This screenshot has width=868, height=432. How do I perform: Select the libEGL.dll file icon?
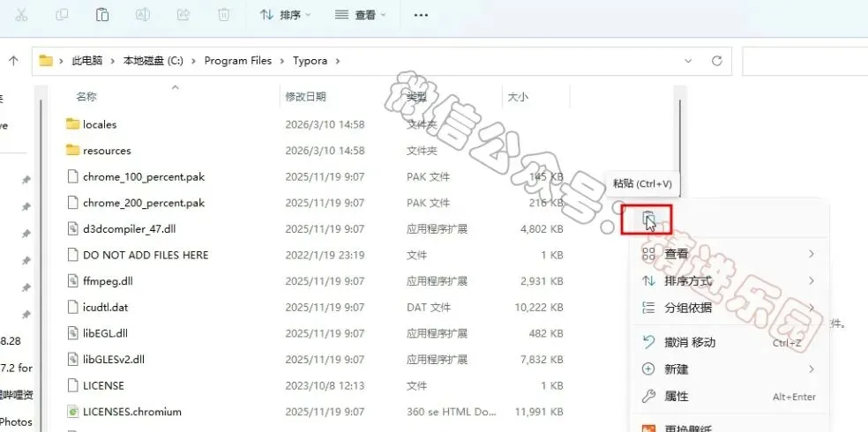(x=72, y=333)
